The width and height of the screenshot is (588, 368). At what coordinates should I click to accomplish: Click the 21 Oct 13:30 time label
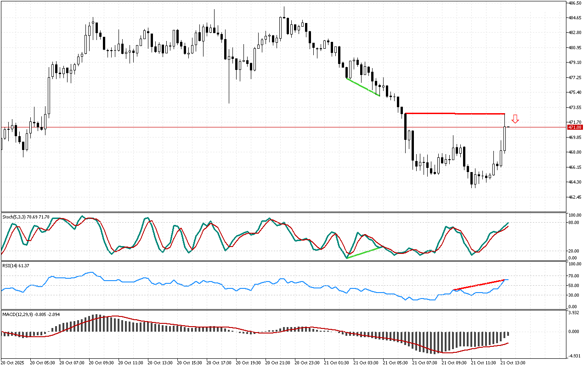[x=514, y=362]
